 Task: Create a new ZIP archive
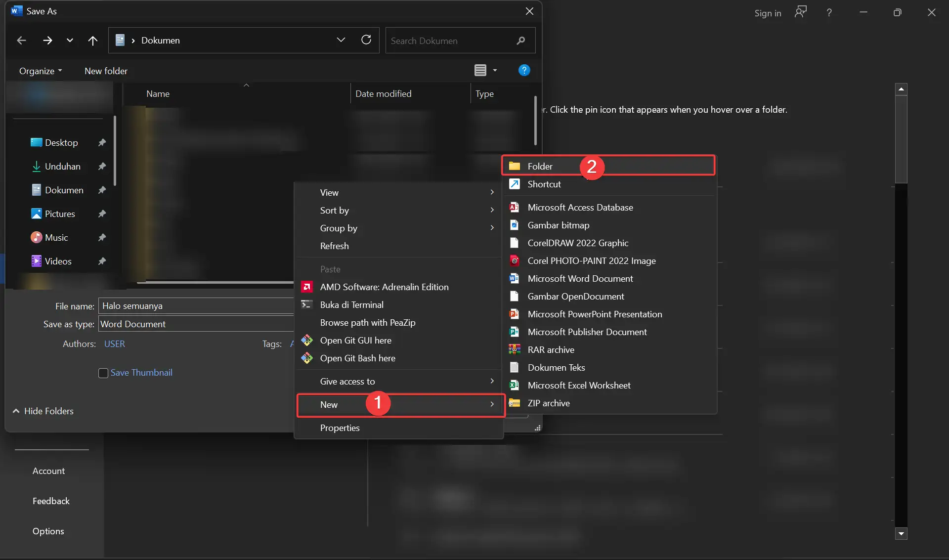point(548,403)
